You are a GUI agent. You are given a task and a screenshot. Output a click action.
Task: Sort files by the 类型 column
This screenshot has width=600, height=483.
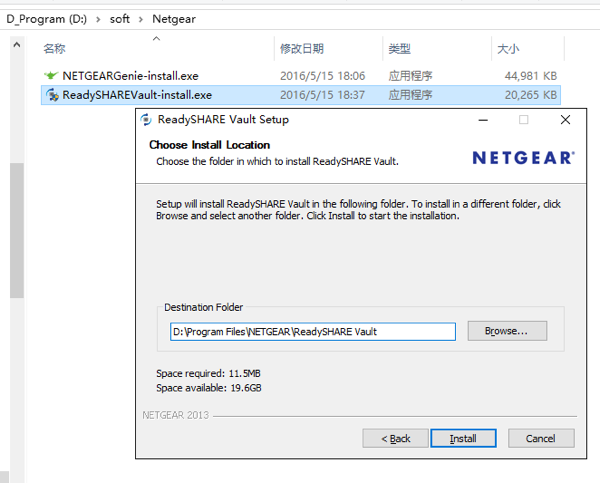coord(399,49)
